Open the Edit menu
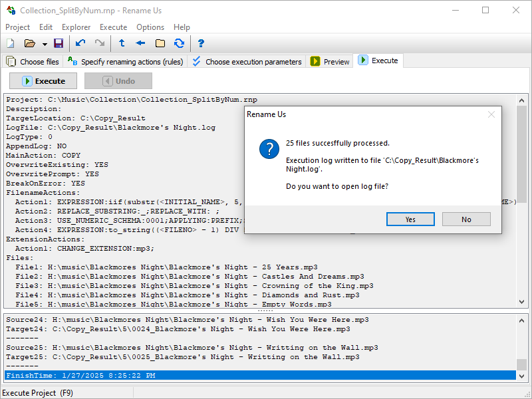 (46, 27)
